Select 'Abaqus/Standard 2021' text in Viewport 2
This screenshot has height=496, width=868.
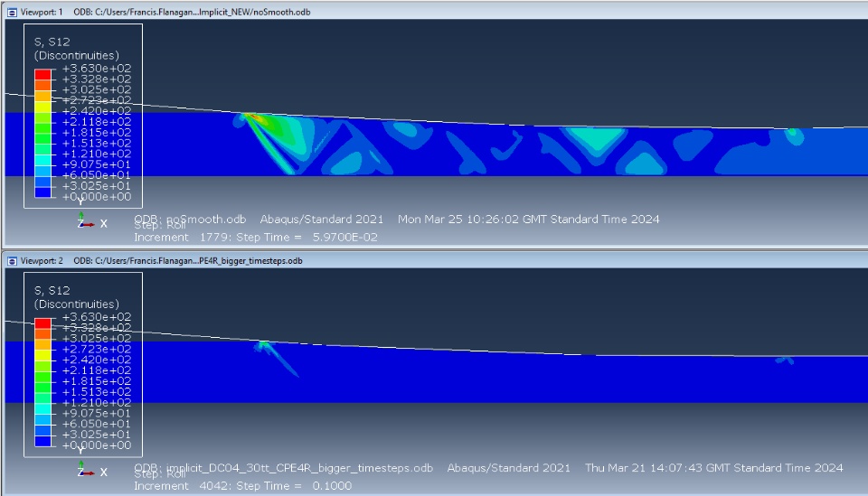pos(509,468)
